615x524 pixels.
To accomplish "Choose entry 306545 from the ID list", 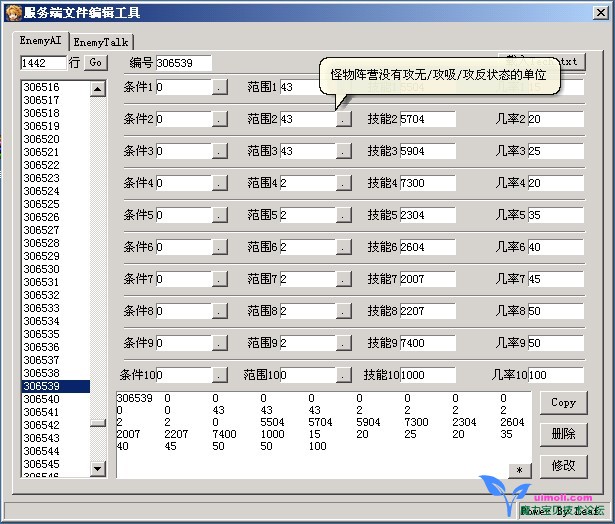I will (42, 464).
